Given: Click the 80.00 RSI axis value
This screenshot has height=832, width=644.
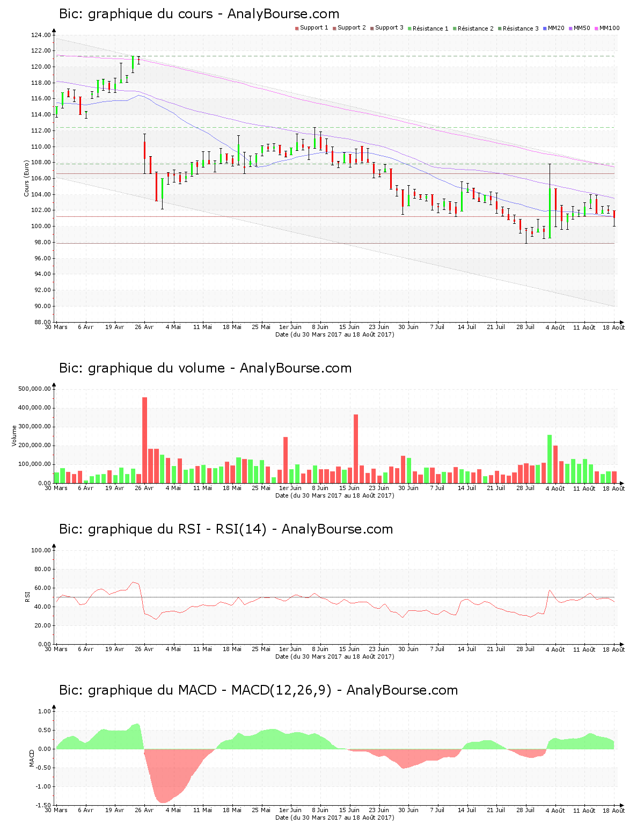Looking at the screenshot, I should point(42,569).
